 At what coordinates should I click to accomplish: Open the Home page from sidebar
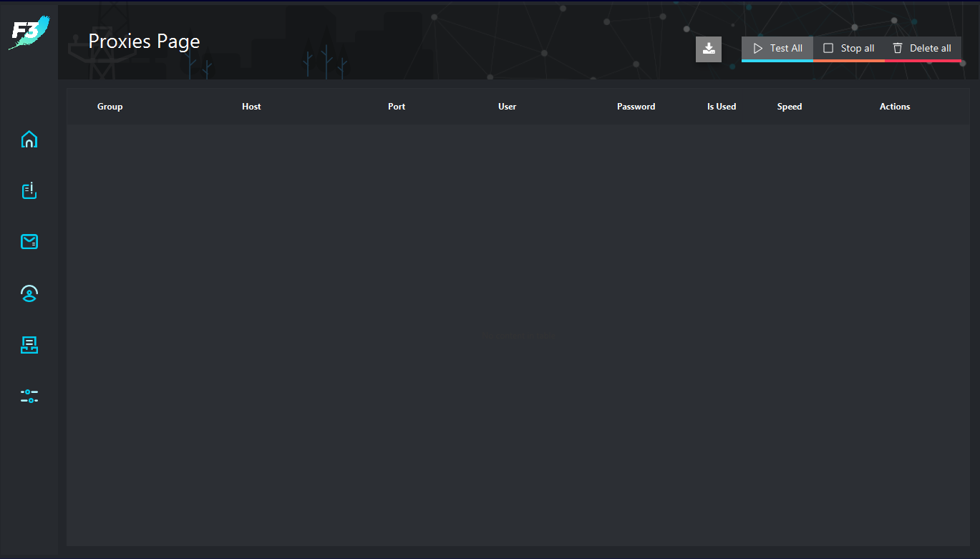(29, 140)
